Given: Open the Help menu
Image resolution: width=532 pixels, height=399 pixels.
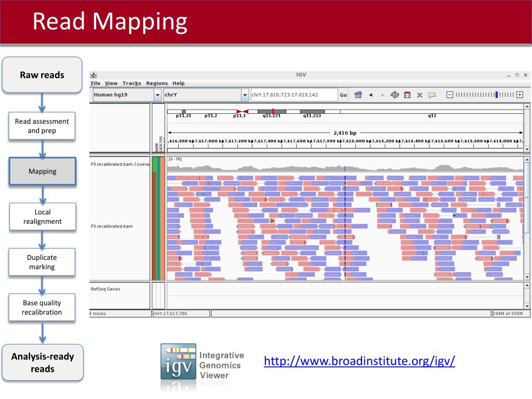Looking at the screenshot, I should click(179, 83).
